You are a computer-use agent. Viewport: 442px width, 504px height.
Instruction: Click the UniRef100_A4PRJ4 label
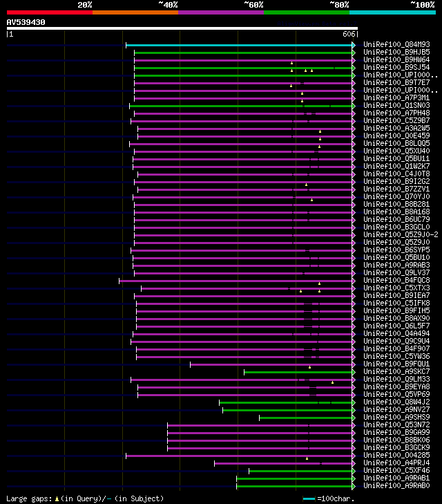pyautogui.click(x=396, y=463)
